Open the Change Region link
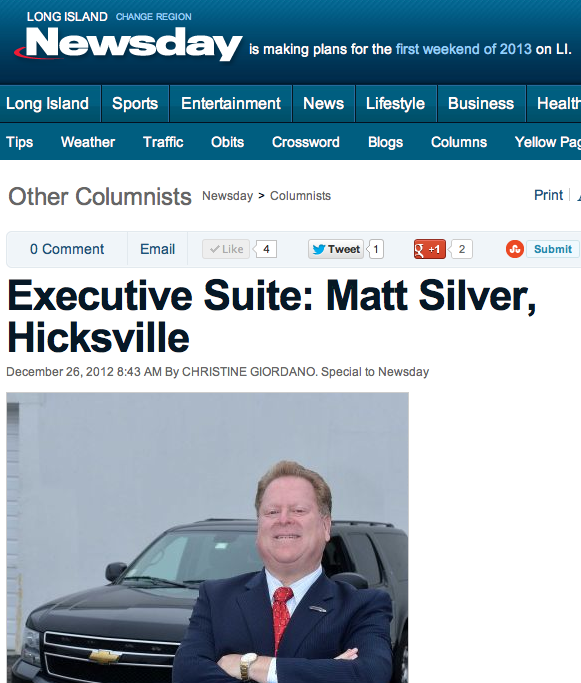The image size is (581, 683). click(153, 17)
